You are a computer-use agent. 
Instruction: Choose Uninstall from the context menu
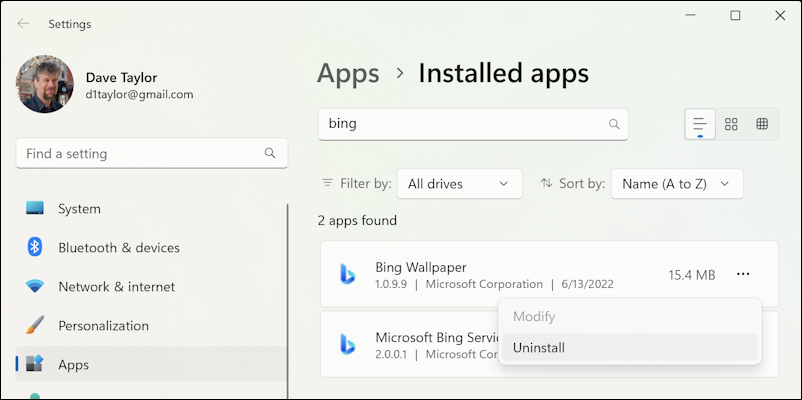click(630, 347)
